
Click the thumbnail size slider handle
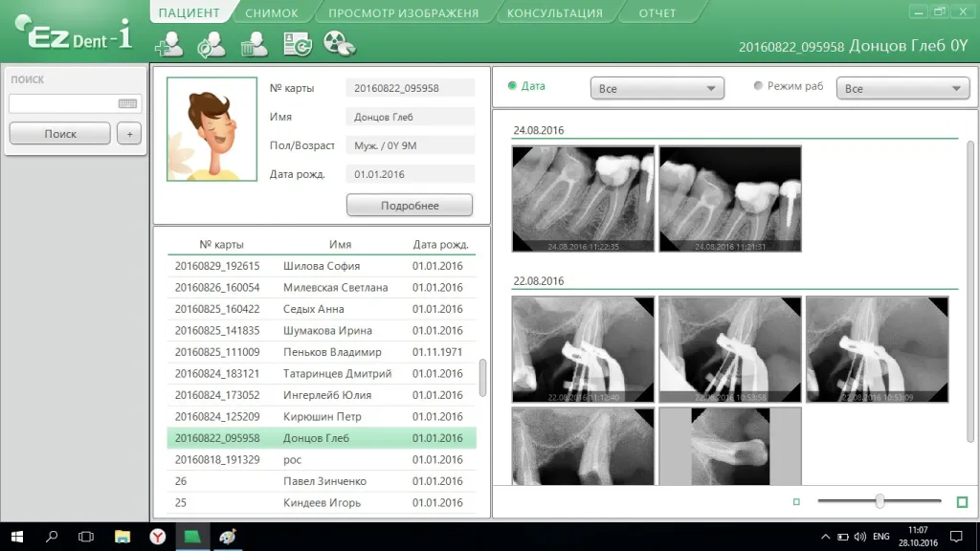point(880,501)
